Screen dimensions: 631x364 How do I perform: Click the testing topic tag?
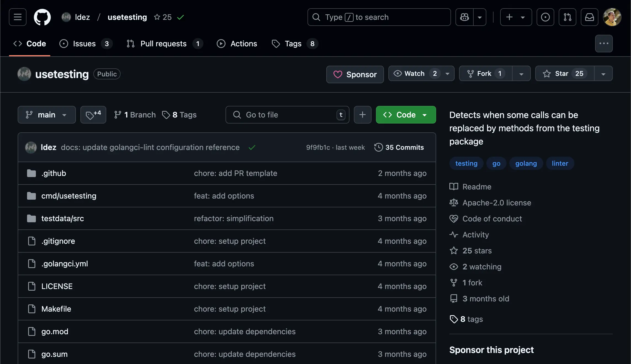tap(466, 163)
